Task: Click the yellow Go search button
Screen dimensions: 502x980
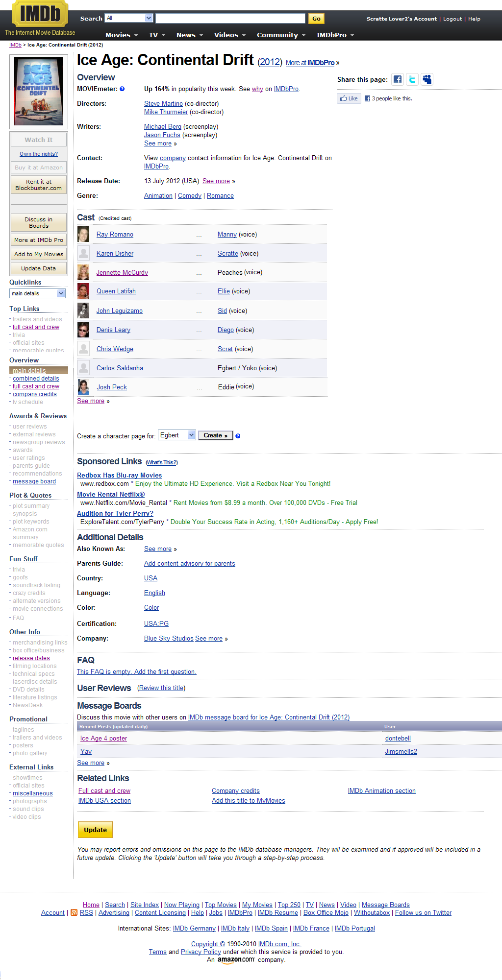Action: tap(316, 19)
